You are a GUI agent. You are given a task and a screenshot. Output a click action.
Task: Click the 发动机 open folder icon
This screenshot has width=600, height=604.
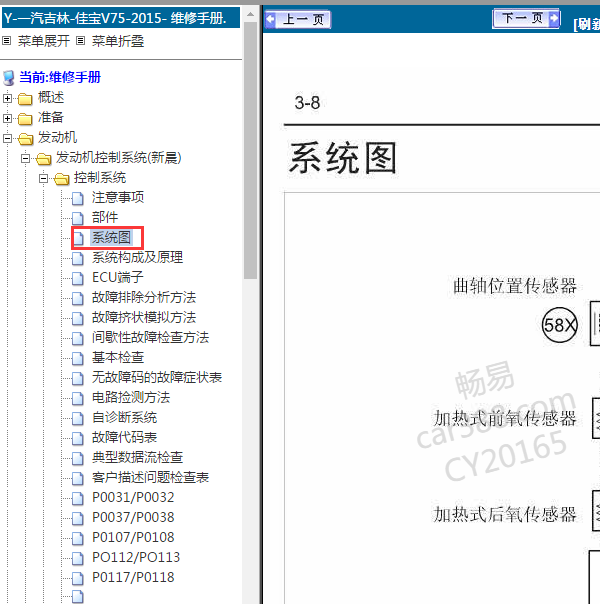point(25,139)
